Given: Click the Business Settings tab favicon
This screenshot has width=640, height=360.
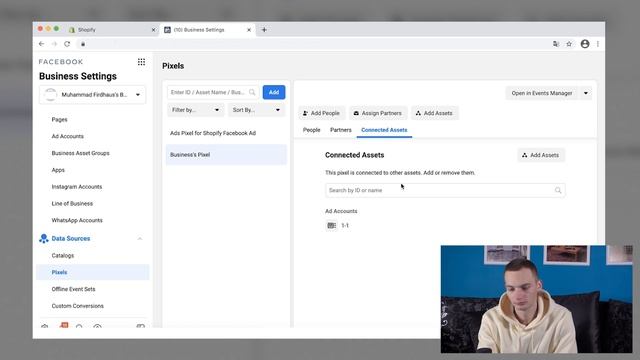Looking at the screenshot, I should 167,30.
